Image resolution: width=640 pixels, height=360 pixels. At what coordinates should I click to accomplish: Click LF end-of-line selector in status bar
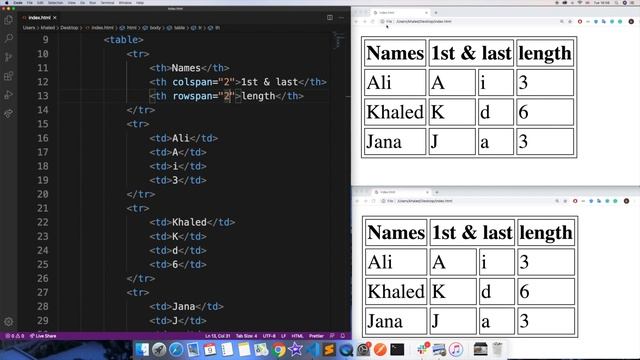(283, 336)
